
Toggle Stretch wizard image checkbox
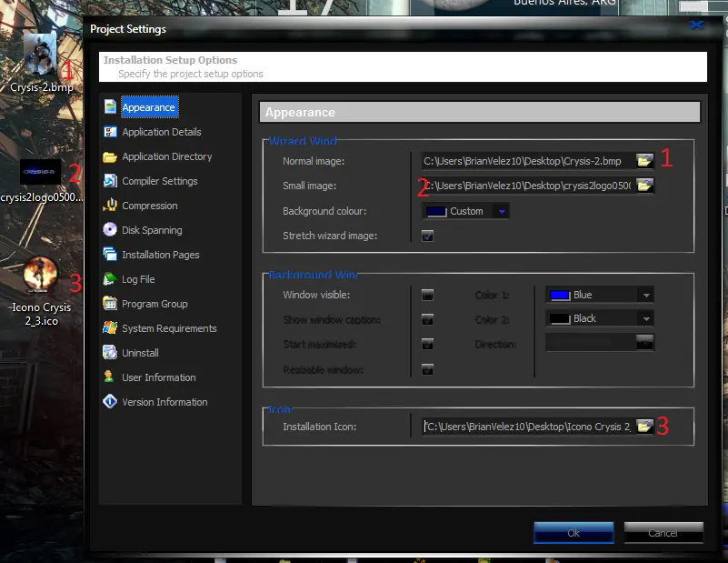[427, 236]
